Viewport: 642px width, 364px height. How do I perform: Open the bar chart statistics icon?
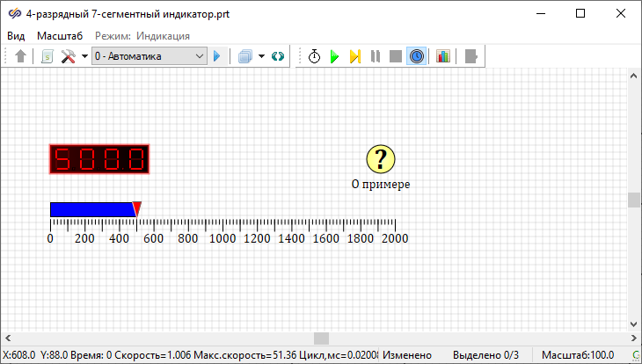pyautogui.click(x=442, y=56)
